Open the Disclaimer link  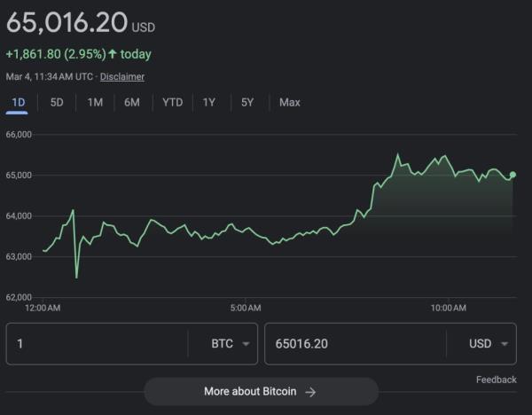[x=122, y=76]
